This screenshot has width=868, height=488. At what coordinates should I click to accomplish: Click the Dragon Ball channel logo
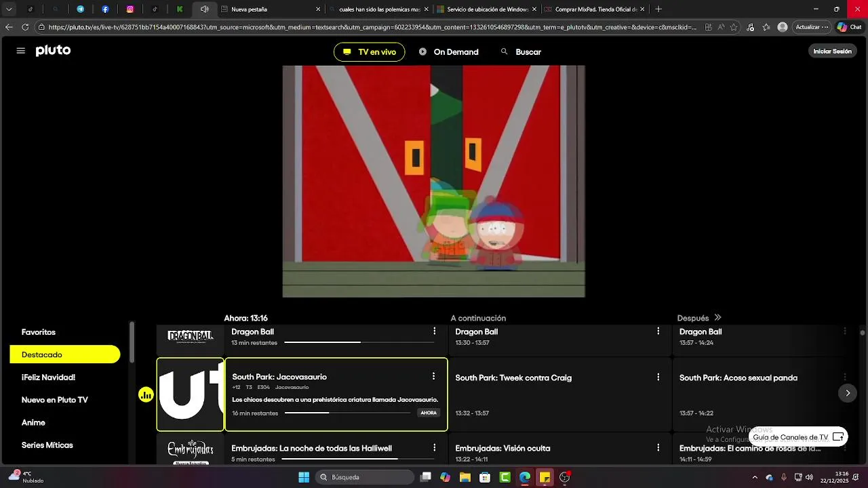(191, 337)
